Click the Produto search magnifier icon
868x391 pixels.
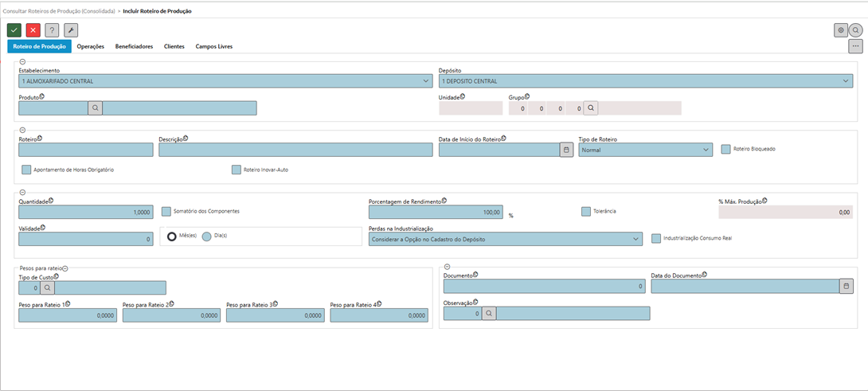(95, 108)
